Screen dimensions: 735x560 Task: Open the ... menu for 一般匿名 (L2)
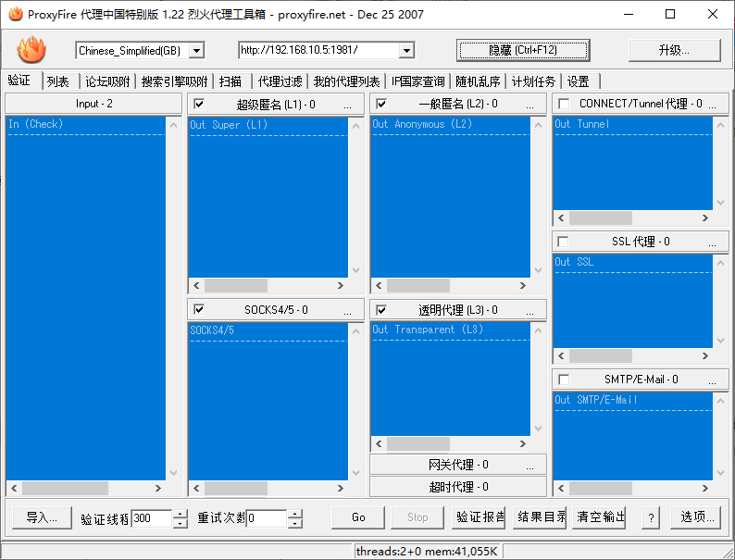(529, 106)
